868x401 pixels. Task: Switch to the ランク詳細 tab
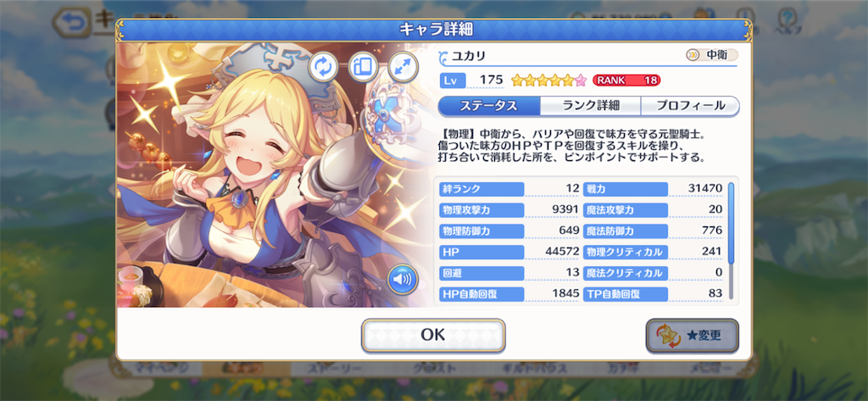tap(590, 106)
